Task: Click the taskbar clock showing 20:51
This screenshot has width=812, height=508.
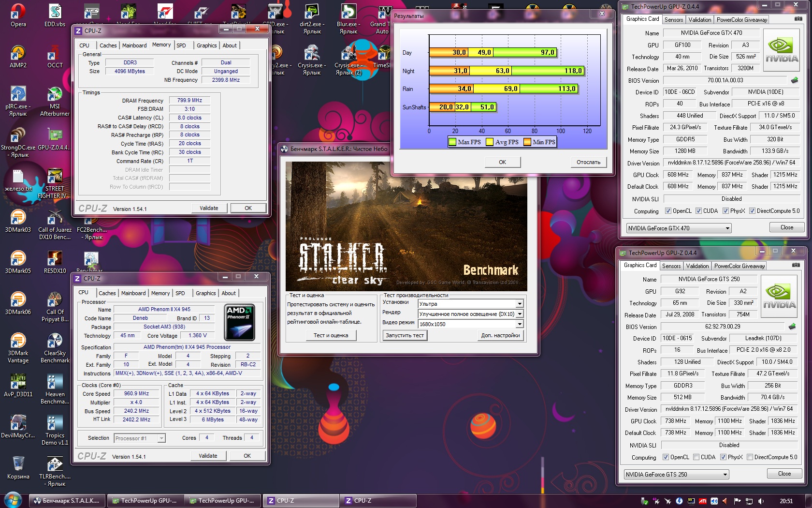Action: [786, 501]
